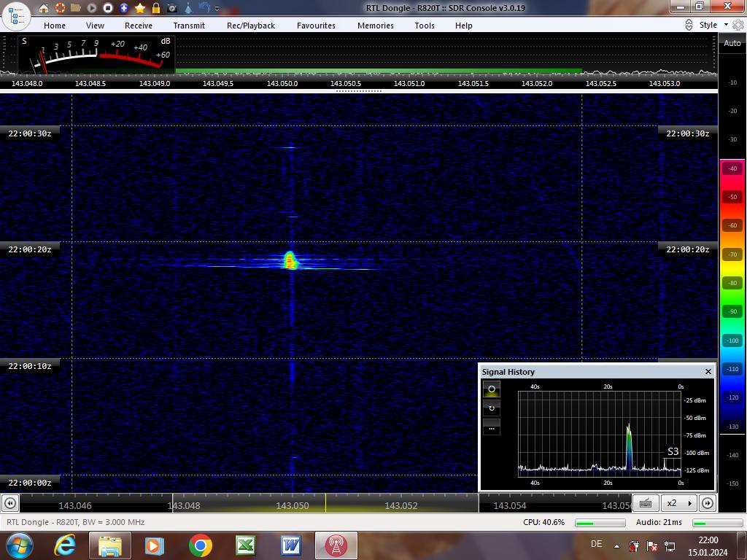This screenshot has height=560, width=747.
Task: Open the View ribbon tab
Action: click(95, 26)
